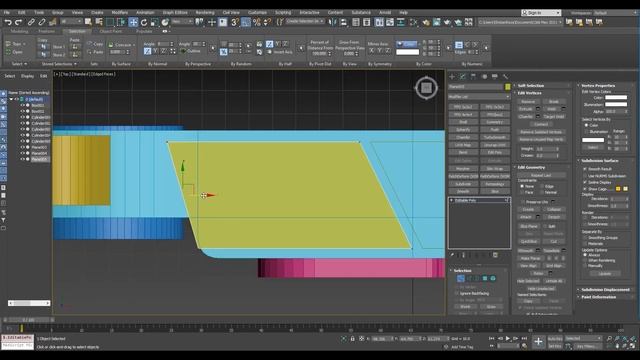Click the Mirror tool icon
Viewport: 640px width, 360px height.
(x=333, y=22)
